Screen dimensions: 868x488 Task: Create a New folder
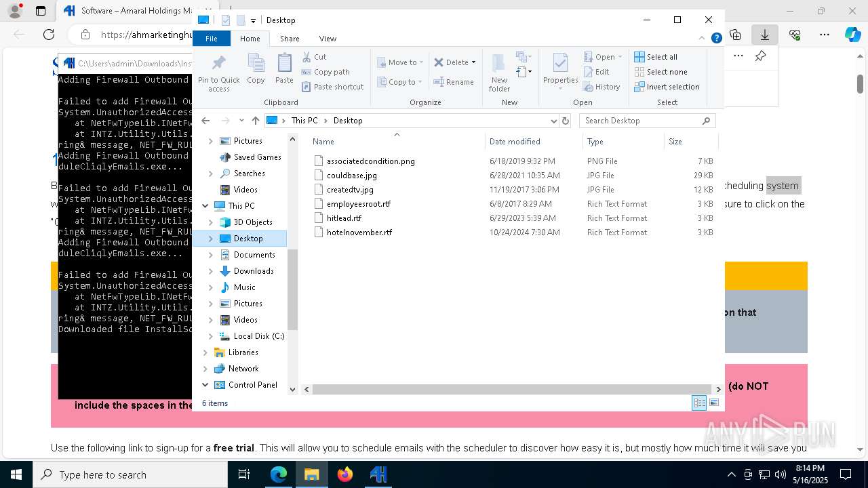point(499,73)
